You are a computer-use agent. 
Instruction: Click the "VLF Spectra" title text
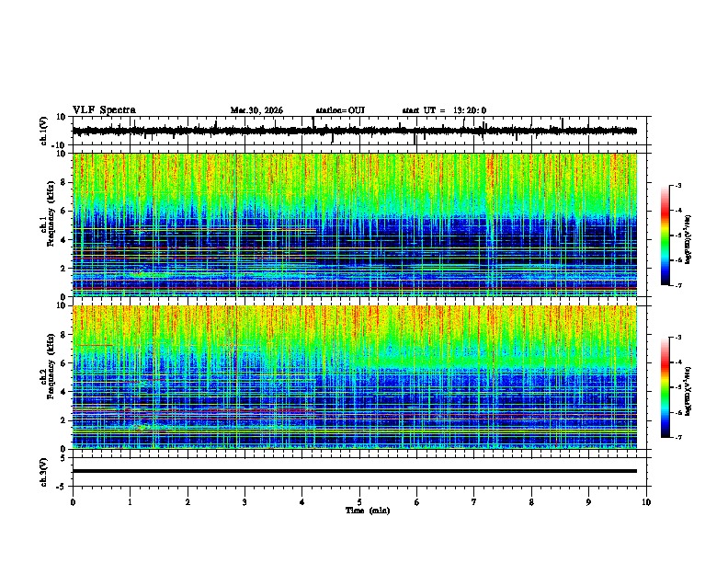tap(104, 109)
